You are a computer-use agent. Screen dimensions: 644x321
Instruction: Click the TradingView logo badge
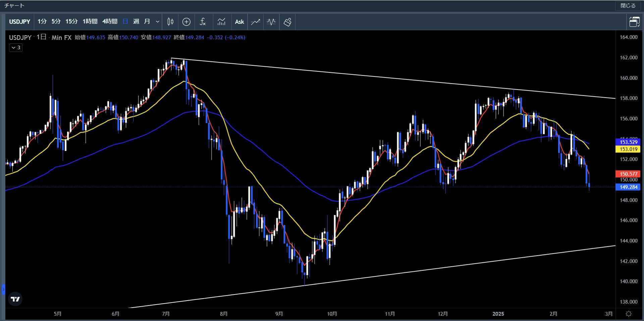15,299
